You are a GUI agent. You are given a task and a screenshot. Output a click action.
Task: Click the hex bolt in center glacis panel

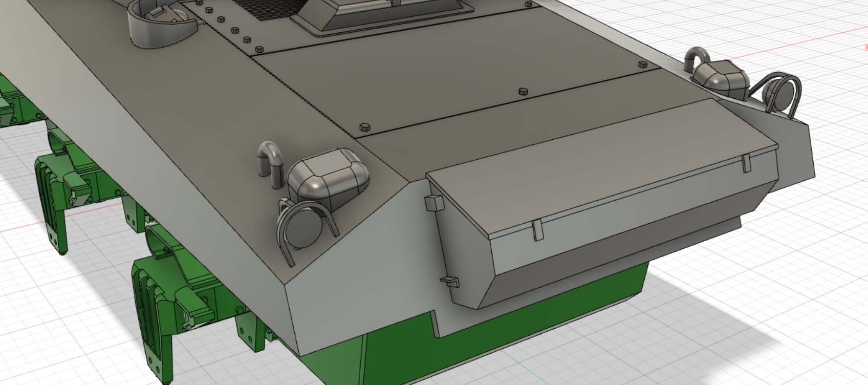coord(523,92)
